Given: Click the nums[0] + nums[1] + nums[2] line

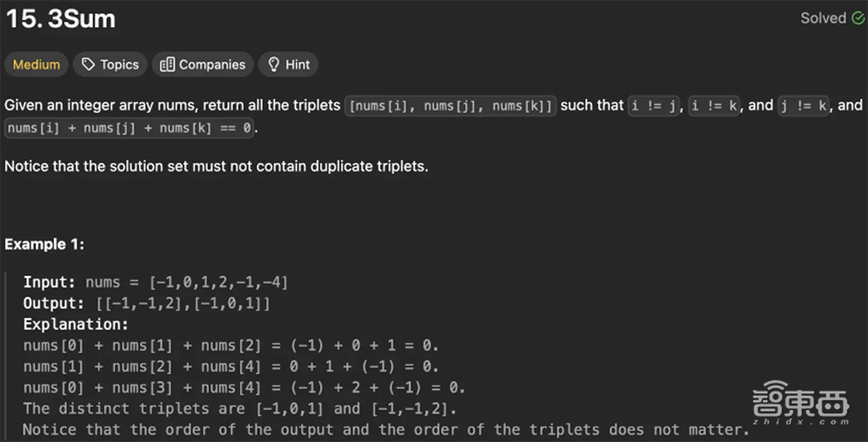Looking at the screenshot, I should 231,345.
